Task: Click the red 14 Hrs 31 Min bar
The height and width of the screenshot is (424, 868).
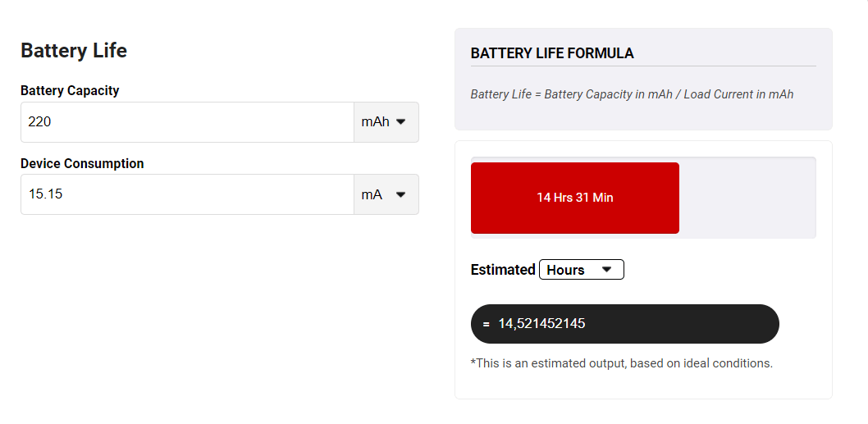Action: coord(574,198)
